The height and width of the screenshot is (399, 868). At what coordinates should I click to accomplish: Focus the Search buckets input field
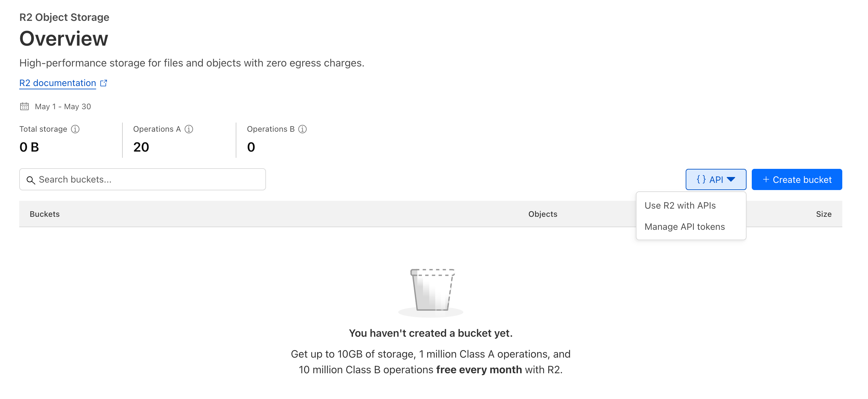tap(148, 179)
